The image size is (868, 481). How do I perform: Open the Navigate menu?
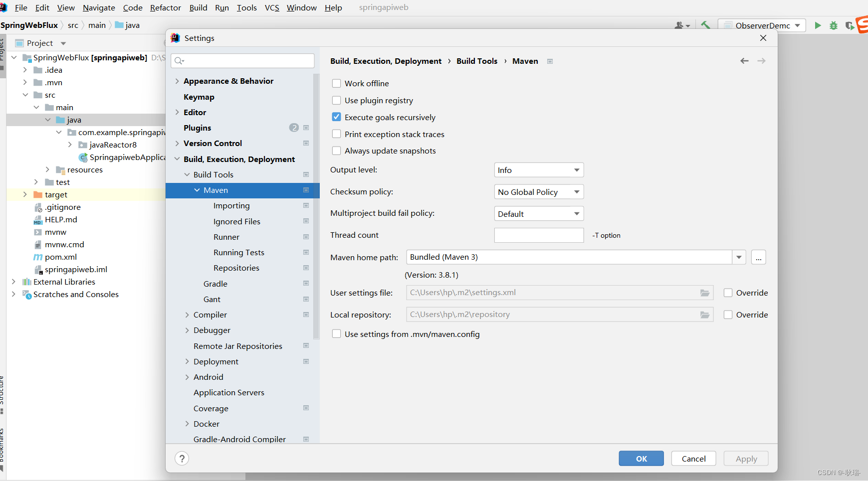pyautogui.click(x=99, y=7)
